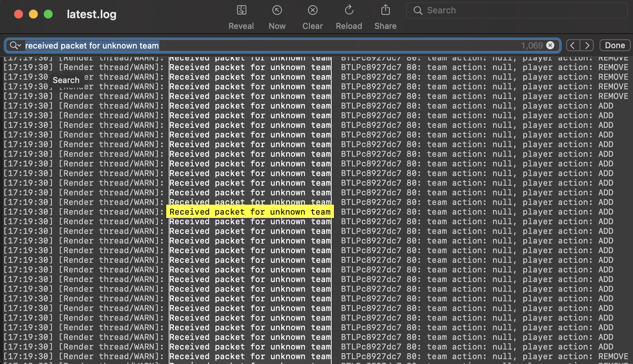This screenshot has height=364, width=633.
Task: Clear the log display with Clear icon
Action: (x=313, y=10)
